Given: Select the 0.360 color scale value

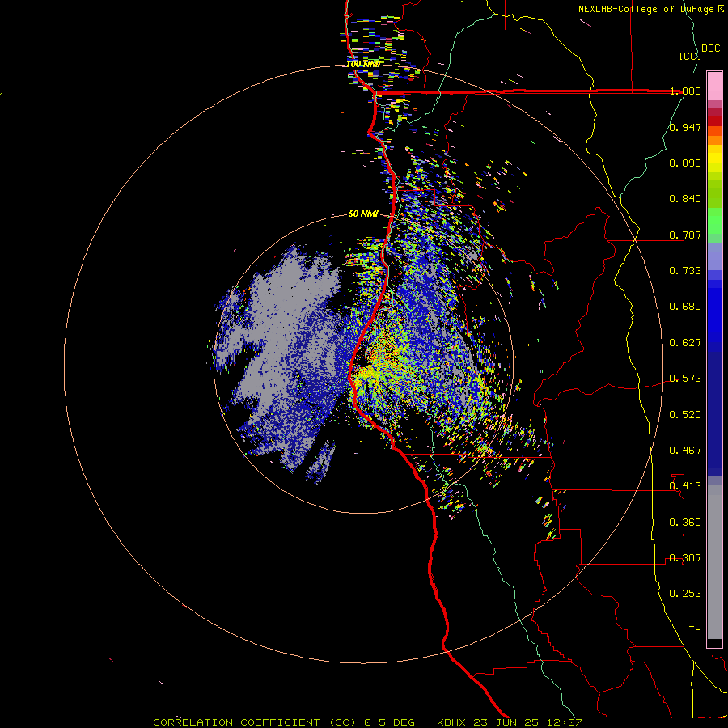Looking at the screenshot, I should click(x=685, y=523).
